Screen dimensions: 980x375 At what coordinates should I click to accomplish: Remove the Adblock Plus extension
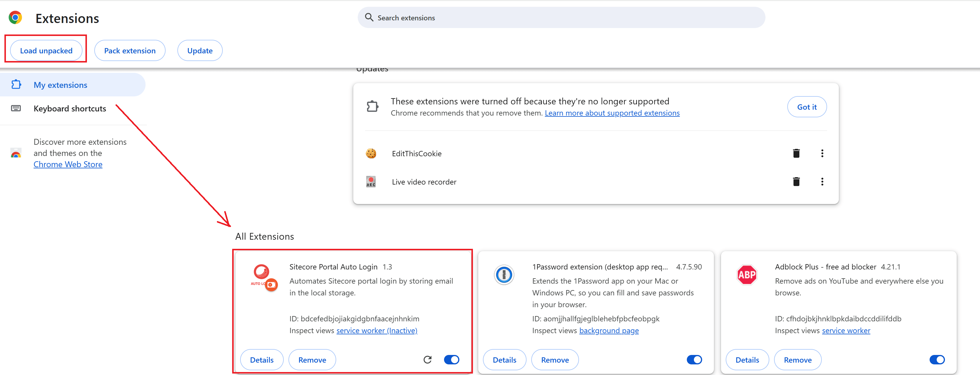coord(797,359)
